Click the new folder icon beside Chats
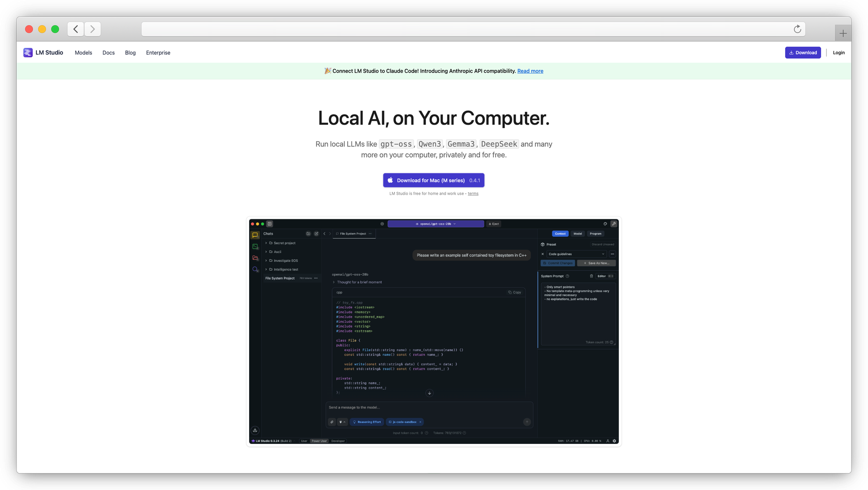This screenshot has height=490, width=868. pos(308,234)
